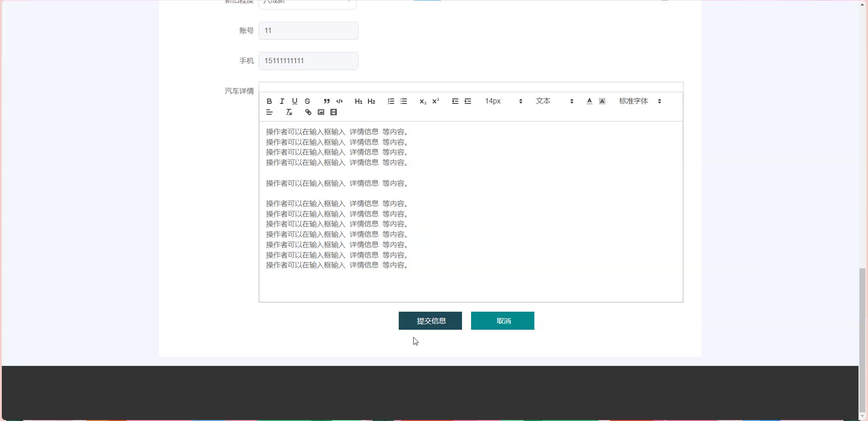This screenshot has width=868, height=421.
Task: Click the scrollbar down arrow
Action: [x=863, y=416]
